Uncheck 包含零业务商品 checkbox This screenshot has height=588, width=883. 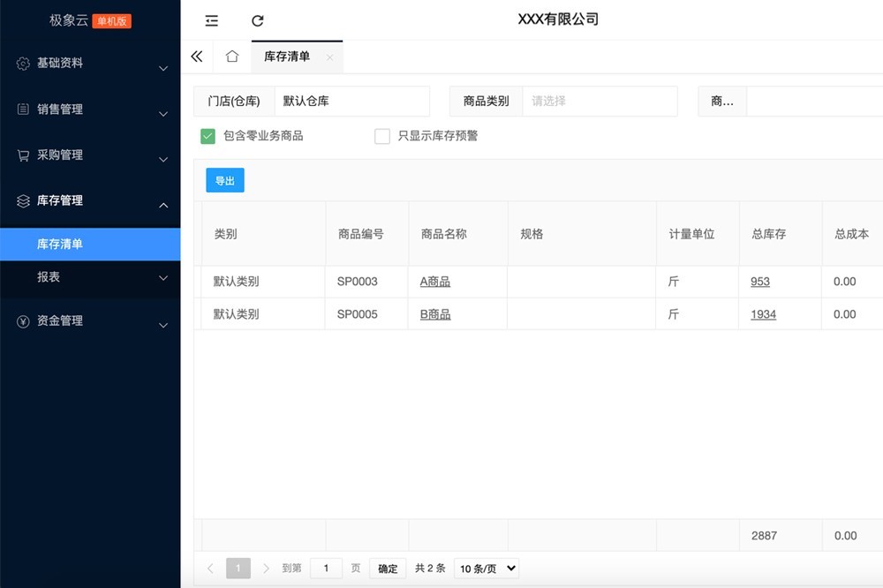208,136
